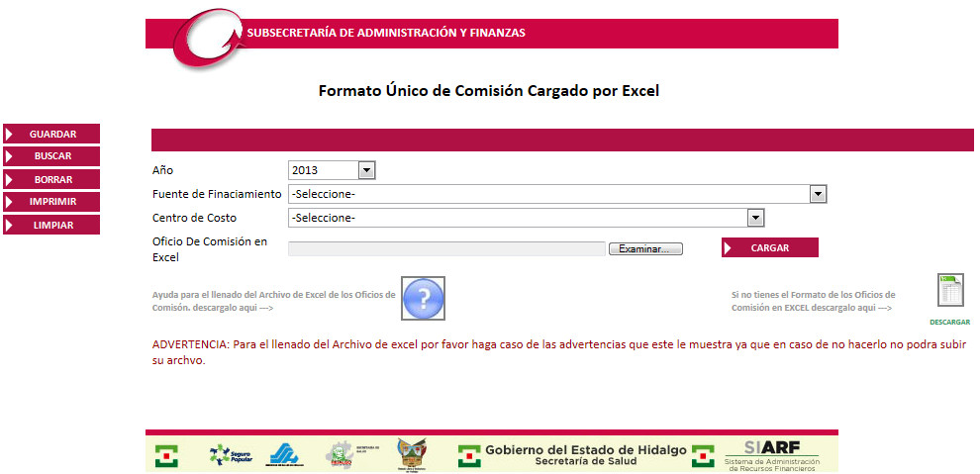Click the BORRAR delete button

pyautogui.click(x=51, y=179)
